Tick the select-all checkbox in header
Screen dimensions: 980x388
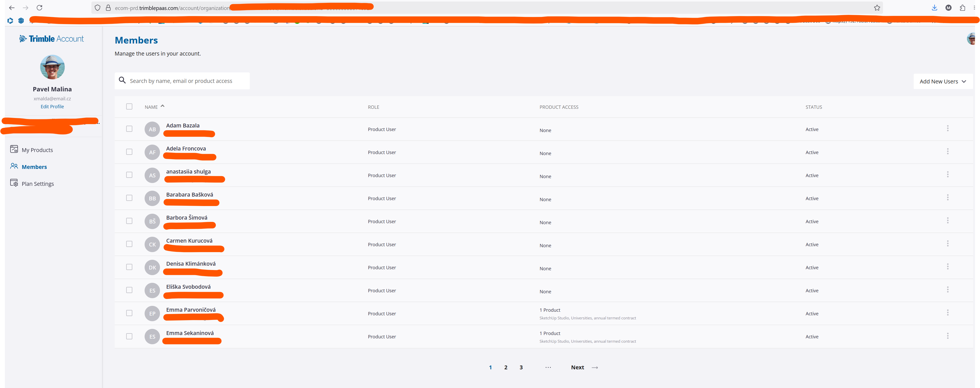click(x=129, y=106)
